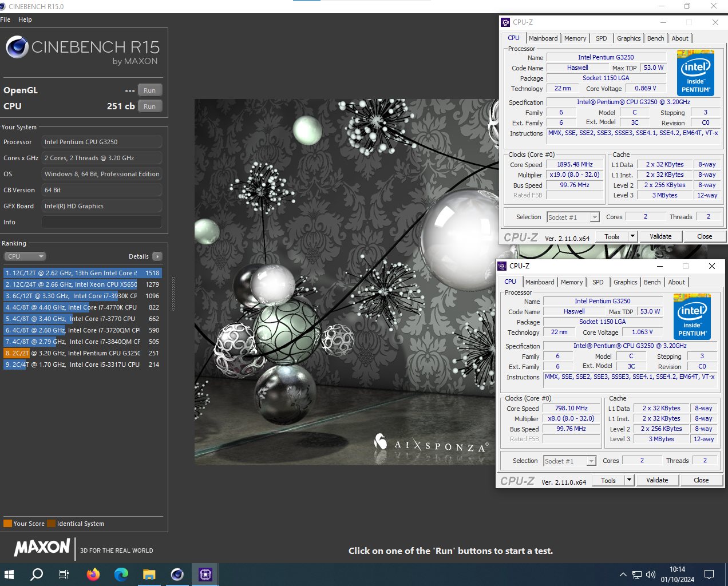Screen dimensions: 728x586
Task: Open the notification center icon
Action: 709,574
